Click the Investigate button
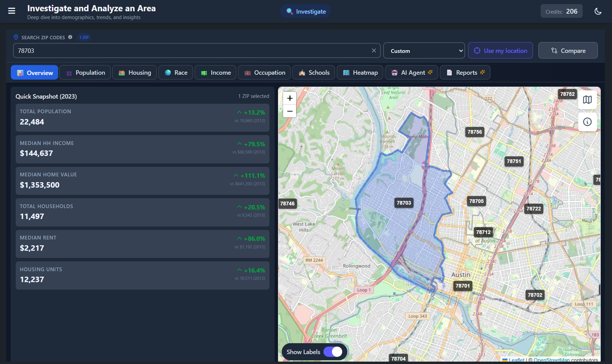Image resolution: width=612 pixels, height=364 pixels. pos(305,11)
